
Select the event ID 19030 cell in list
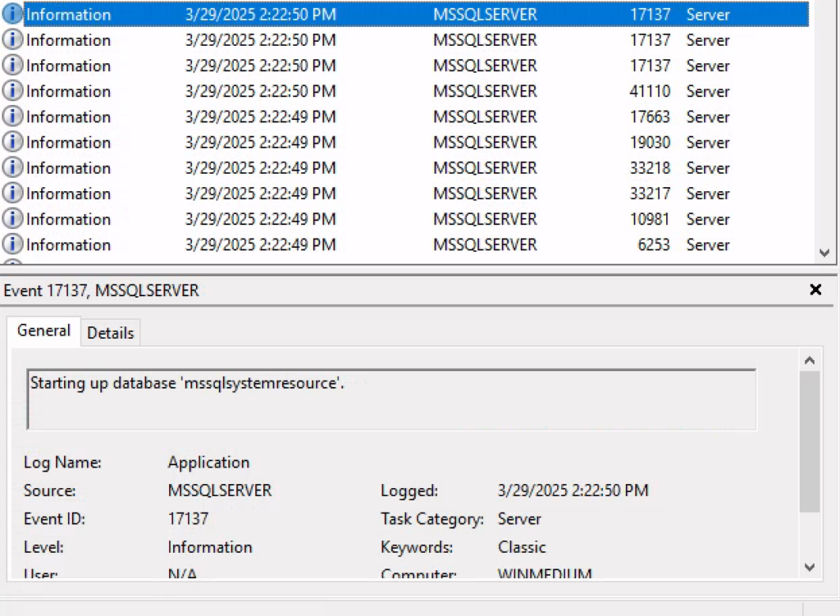pos(650,142)
